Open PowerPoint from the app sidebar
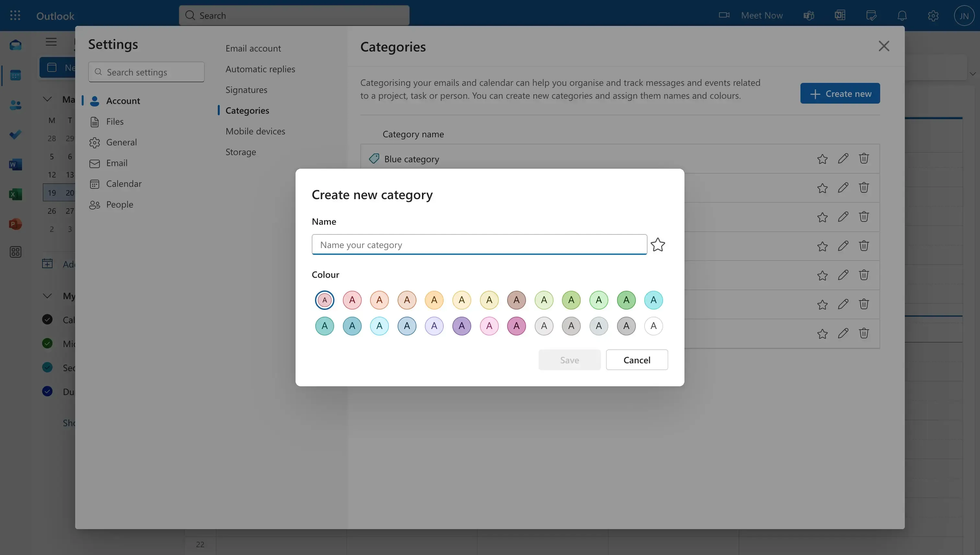The width and height of the screenshot is (980, 555). pyautogui.click(x=15, y=224)
